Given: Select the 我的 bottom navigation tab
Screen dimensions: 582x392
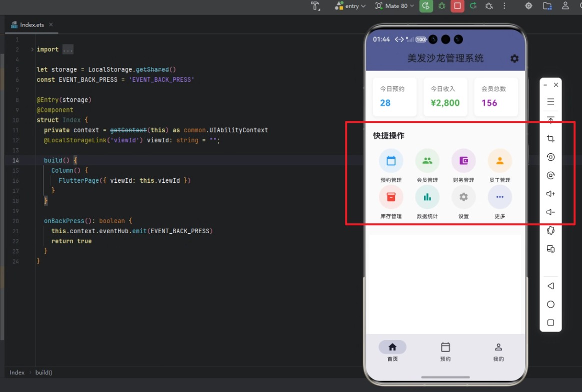Looking at the screenshot, I should click(498, 351).
